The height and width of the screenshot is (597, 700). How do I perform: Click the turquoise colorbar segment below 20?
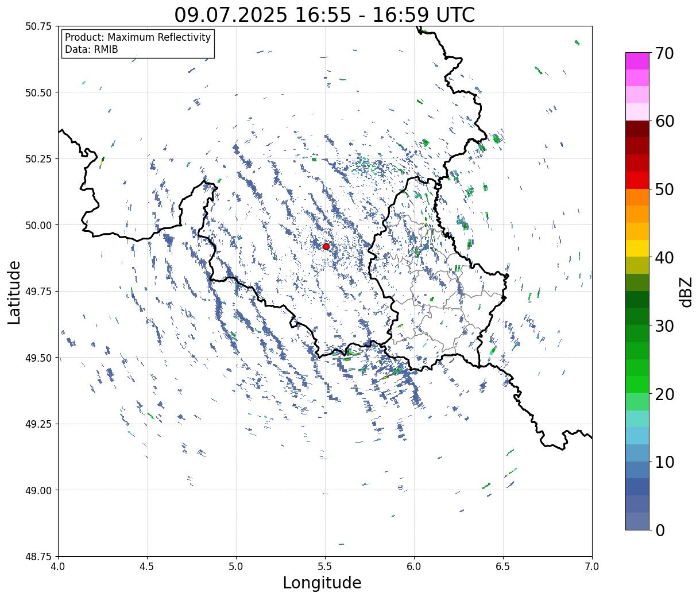point(637,418)
